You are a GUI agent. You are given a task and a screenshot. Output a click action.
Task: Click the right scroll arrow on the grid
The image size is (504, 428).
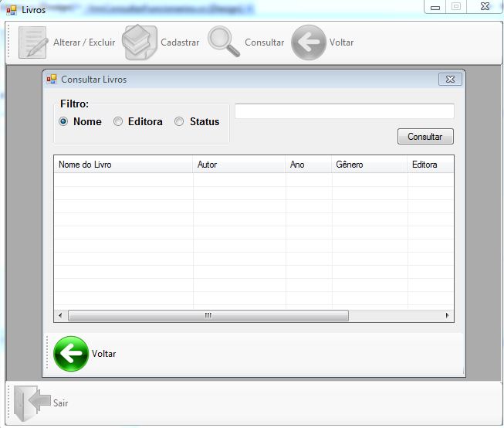[x=448, y=316]
